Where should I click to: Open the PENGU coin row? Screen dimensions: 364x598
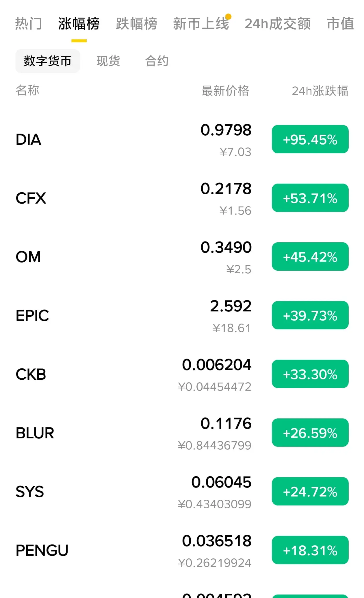[x=182, y=550]
